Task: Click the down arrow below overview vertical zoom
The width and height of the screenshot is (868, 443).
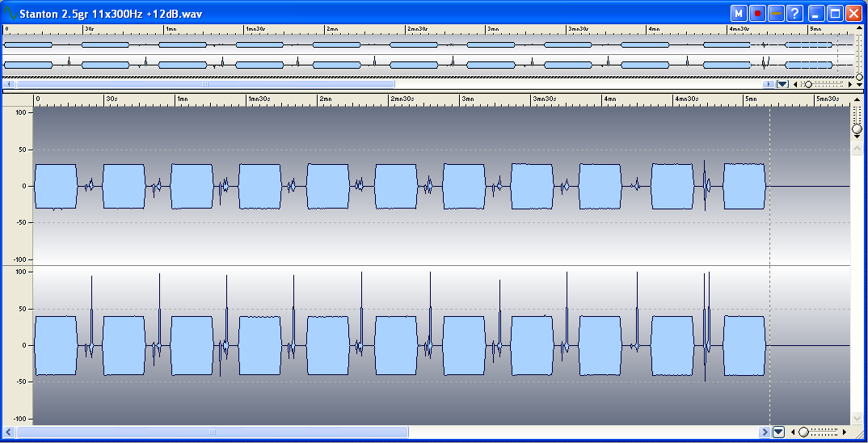Action: point(859,85)
